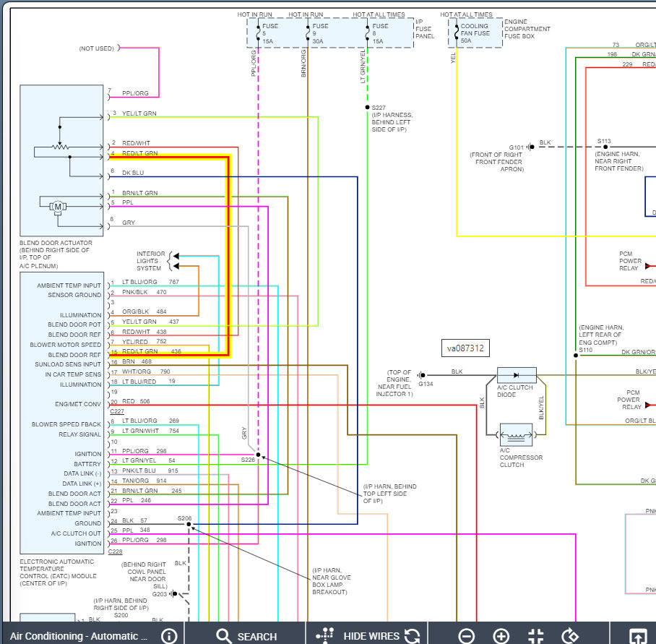Click the S206 splice dot

click(189, 524)
